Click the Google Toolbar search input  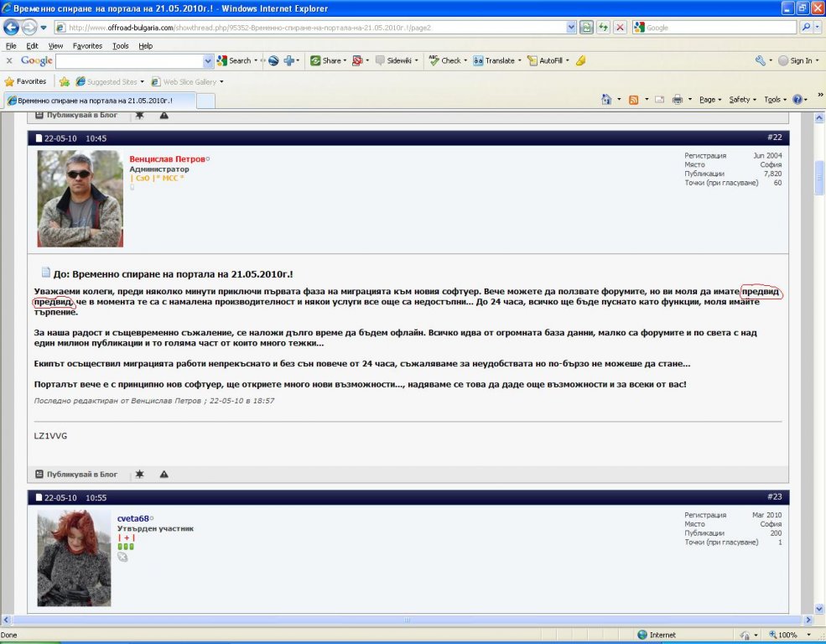130,61
